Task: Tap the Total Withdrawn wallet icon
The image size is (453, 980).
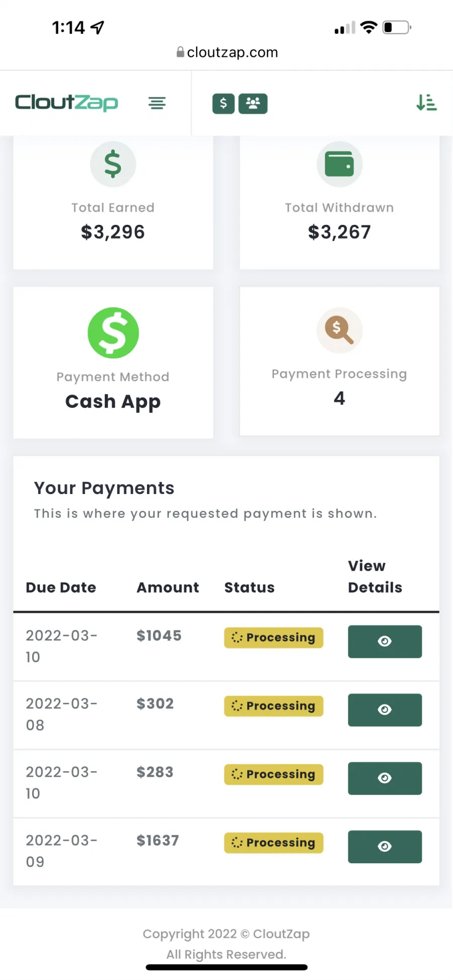Action: point(339,164)
